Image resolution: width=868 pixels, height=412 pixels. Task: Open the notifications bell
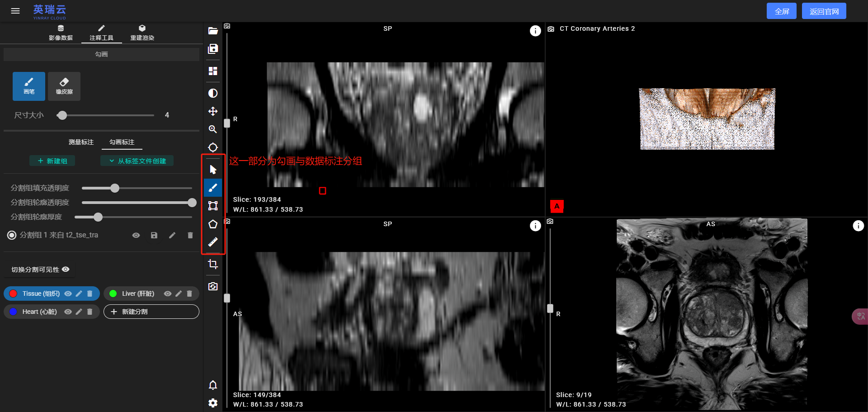coord(213,385)
